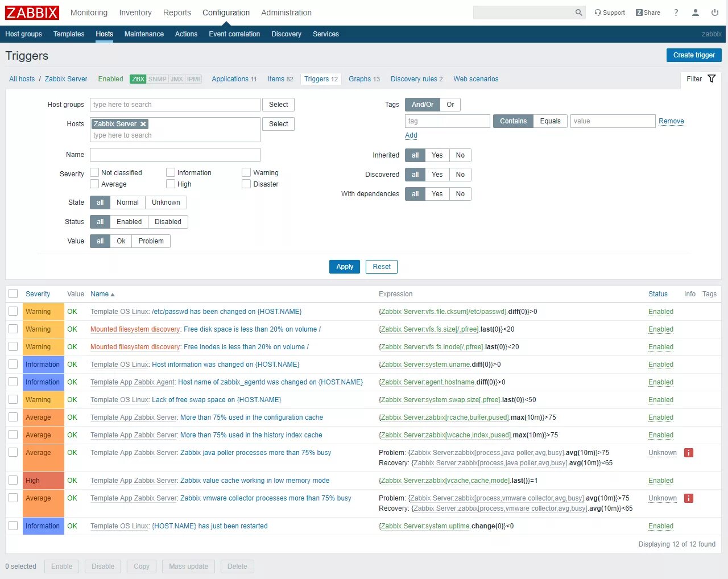Check the Information severity box
Screen dimensions: 728x579
171,172
